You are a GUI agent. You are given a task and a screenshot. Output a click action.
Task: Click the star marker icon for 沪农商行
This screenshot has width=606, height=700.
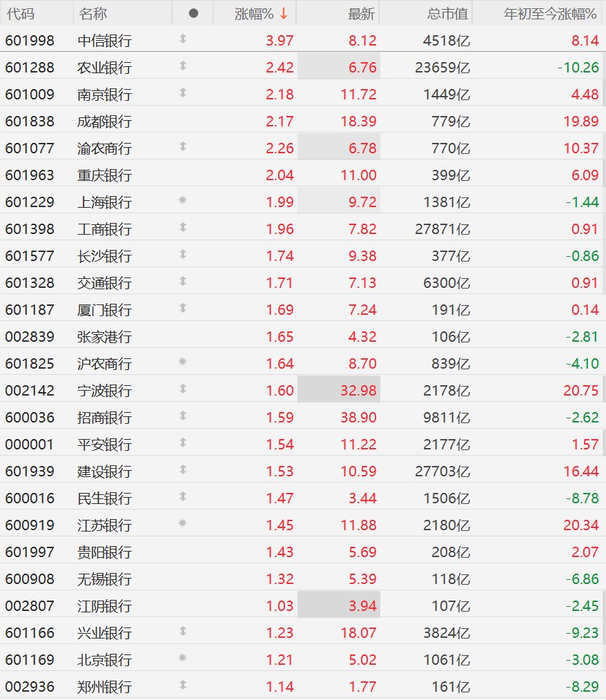[182, 362]
